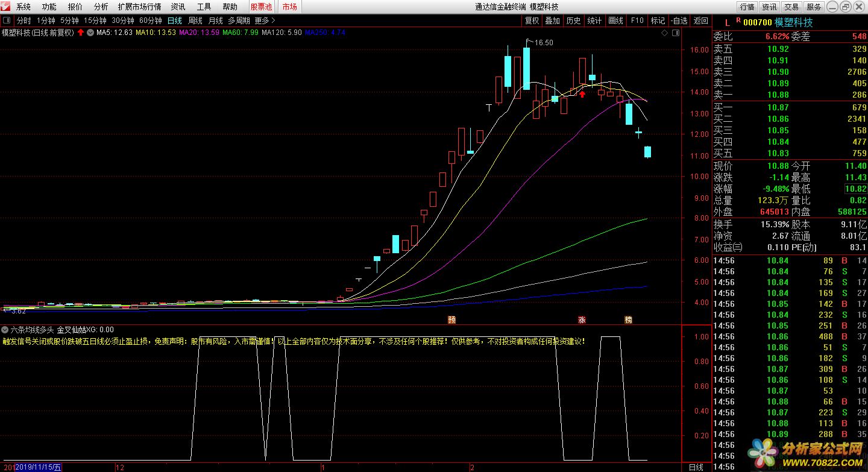The width and height of the screenshot is (868, 472).
Task: Expand the indicator panel dropdown at 六条均线多头
Action: point(5,330)
